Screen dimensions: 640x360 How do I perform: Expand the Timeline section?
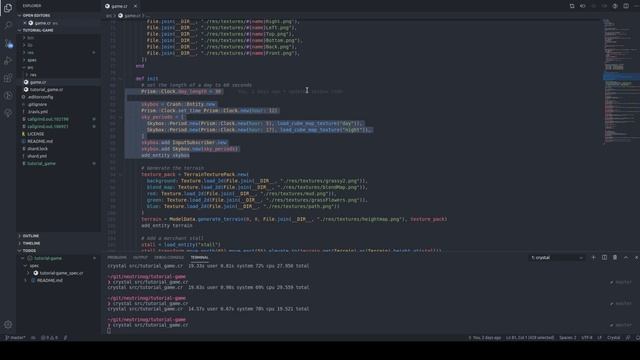pos(58,243)
